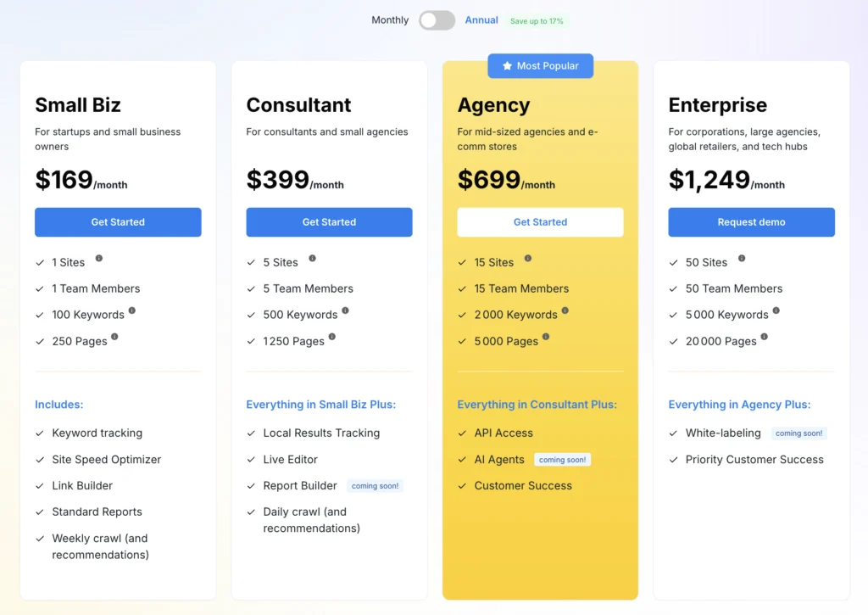
Task: Click Get Started on Agency plan
Action: click(x=540, y=222)
